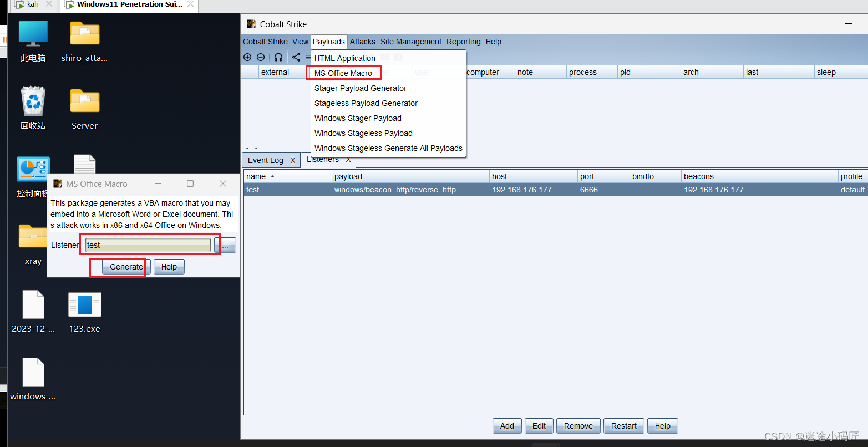Open the Site Management menu

(411, 42)
